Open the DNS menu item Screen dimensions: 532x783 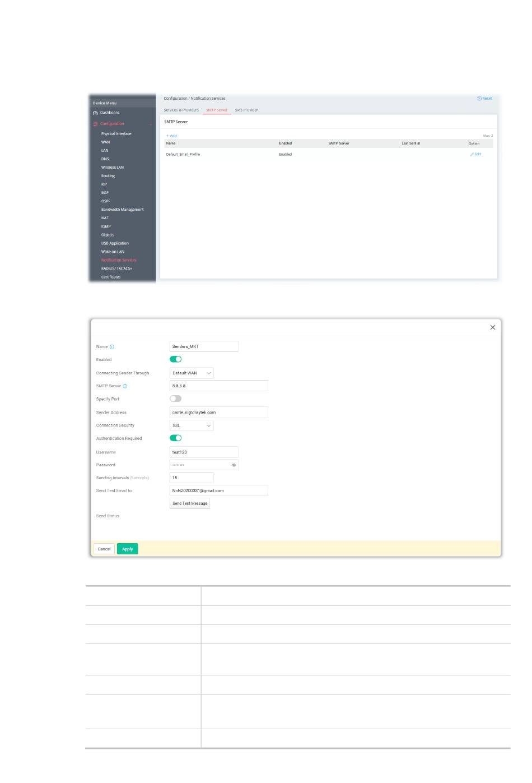point(105,159)
